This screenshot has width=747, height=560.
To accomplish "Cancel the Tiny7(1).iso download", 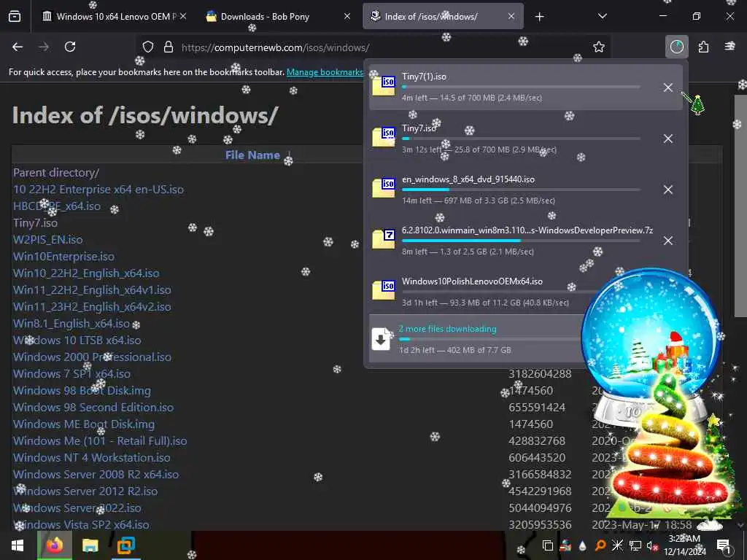I will point(668,87).
